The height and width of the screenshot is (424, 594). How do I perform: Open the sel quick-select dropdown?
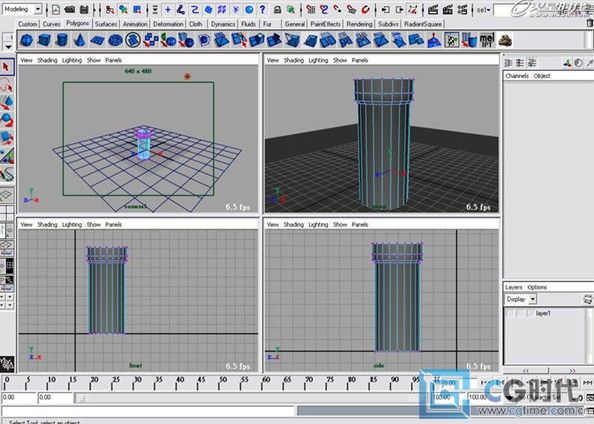(484, 10)
